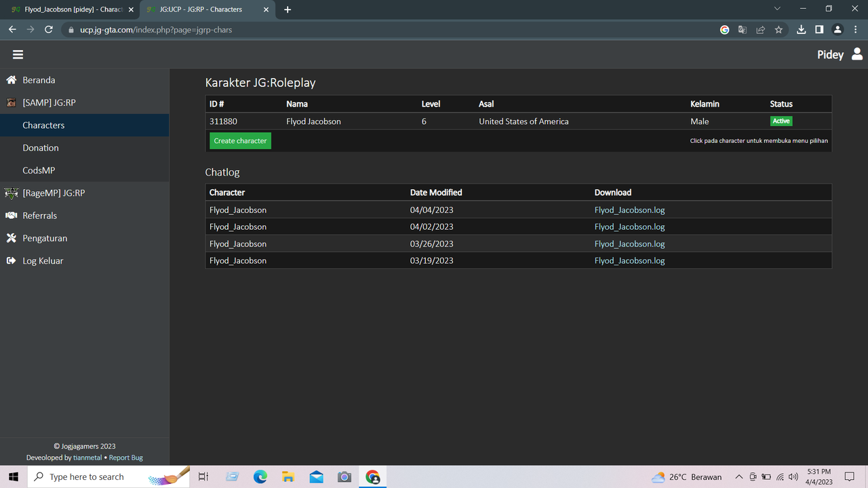Screen dimensions: 868x488
Task: Click the Google icon in the address bar
Action: (724, 30)
